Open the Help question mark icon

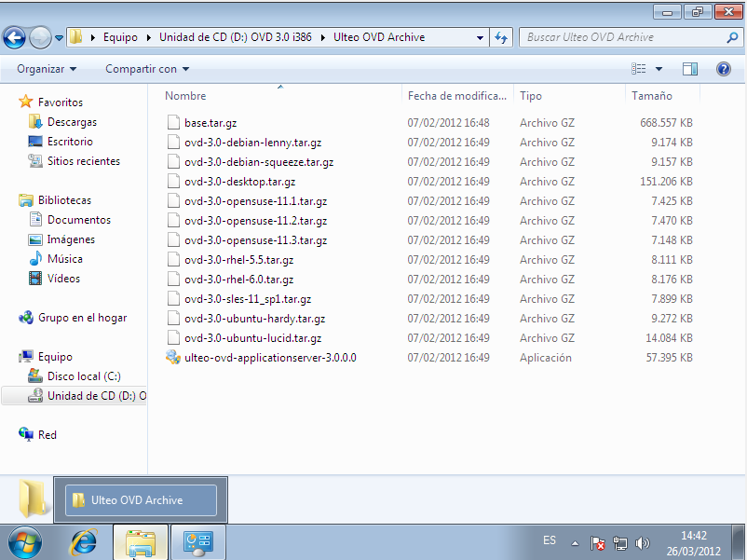pyautogui.click(x=723, y=69)
